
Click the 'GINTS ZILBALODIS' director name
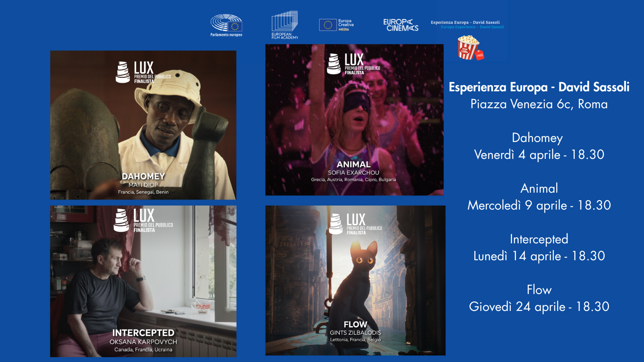coord(355,333)
